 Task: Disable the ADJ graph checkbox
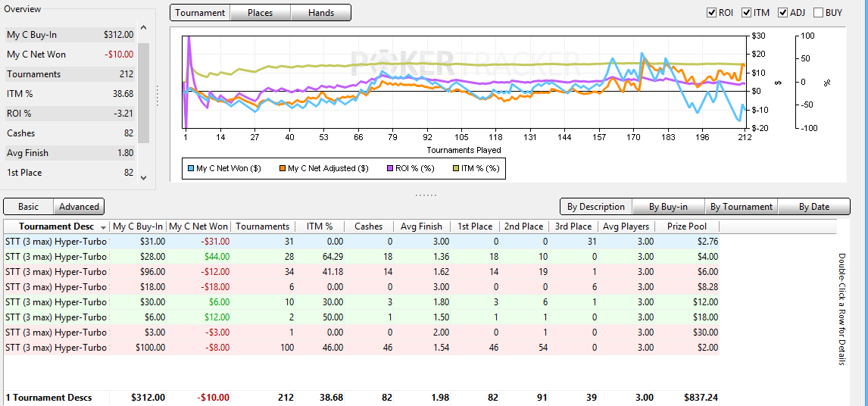pos(782,13)
